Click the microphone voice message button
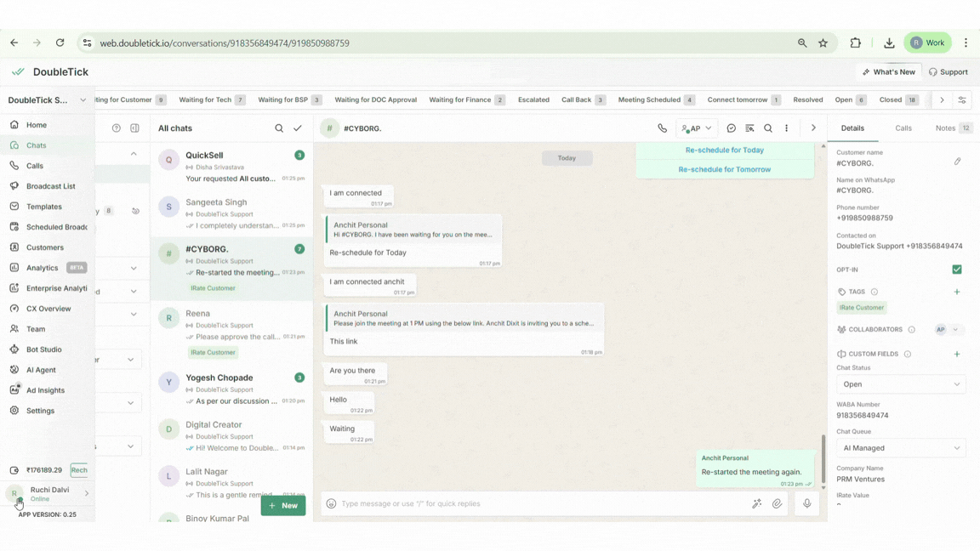 [x=806, y=504]
